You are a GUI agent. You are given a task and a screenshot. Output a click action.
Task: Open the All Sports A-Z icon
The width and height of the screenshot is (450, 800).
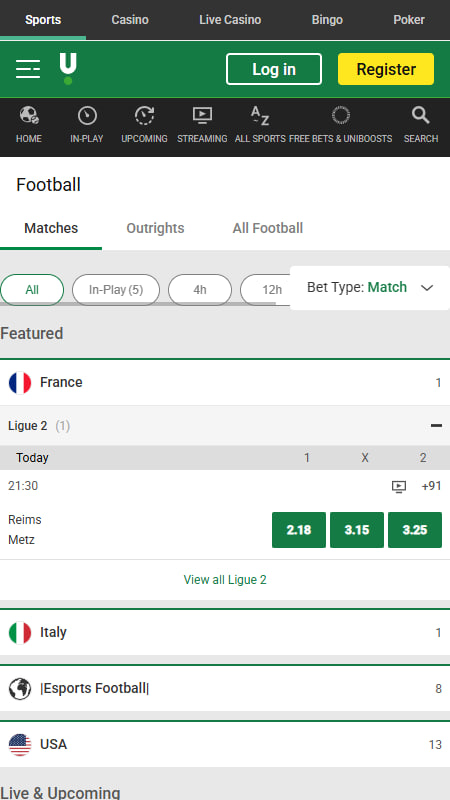(x=260, y=116)
